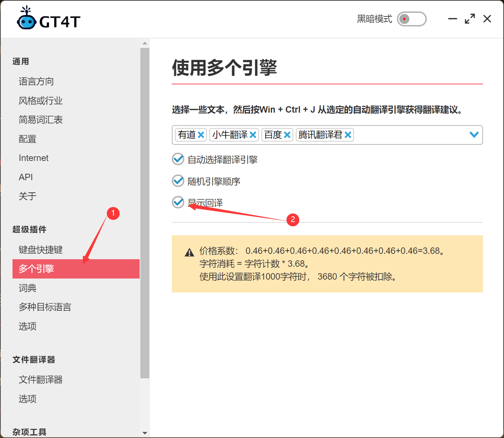Remove 腾讯翻译君 from the engine list

(x=348, y=135)
